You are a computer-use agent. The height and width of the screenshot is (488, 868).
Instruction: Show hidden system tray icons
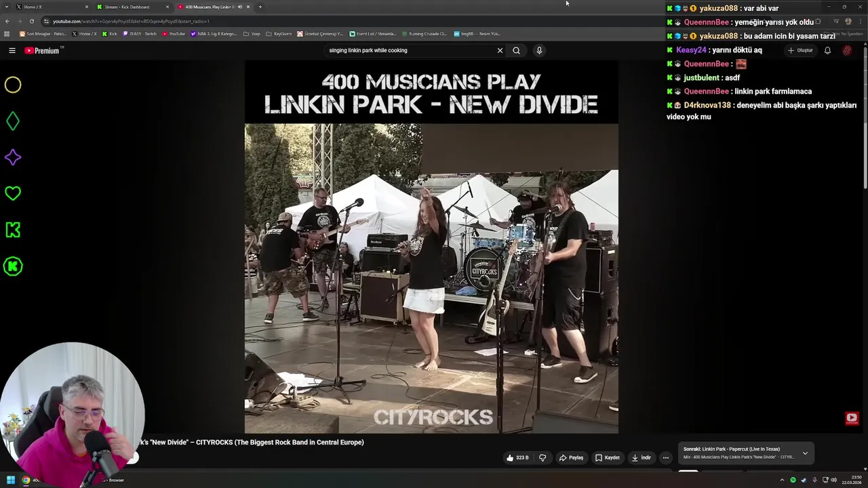click(782, 480)
